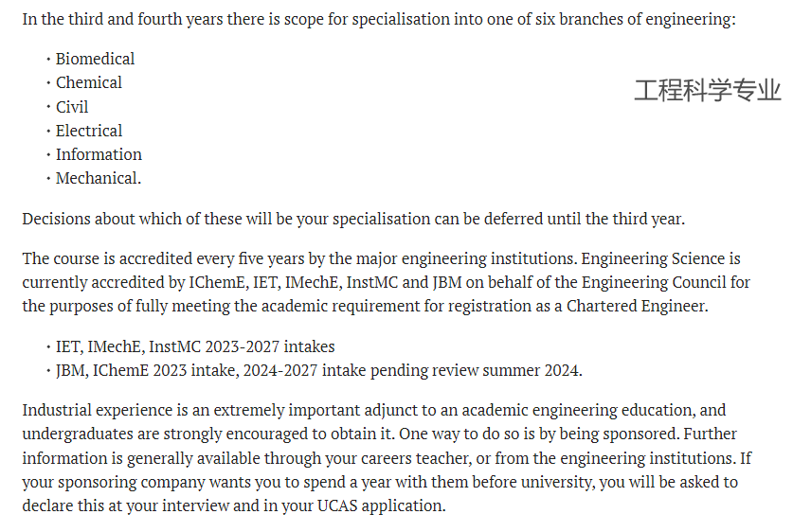This screenshot has height=532, width=811.
Task: Click the 'Chartered Engineer' phrase
Action: (636, 306)
